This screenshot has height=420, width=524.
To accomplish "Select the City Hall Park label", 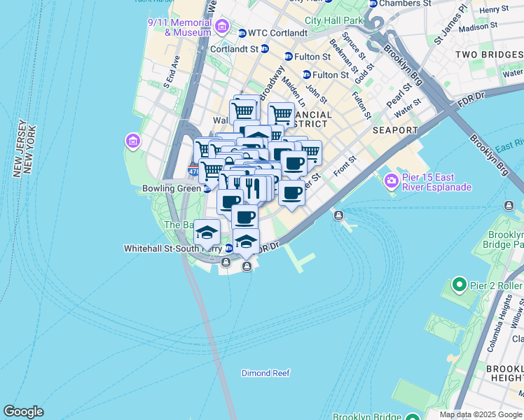I will (333, 21).
